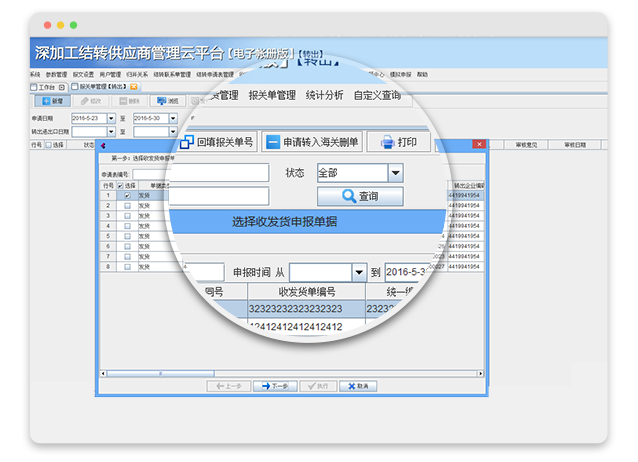Switch to the 工作台 tab

click(46, 87)
